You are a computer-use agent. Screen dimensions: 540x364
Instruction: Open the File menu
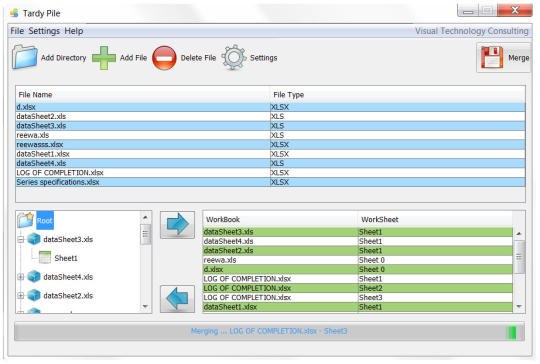point(17,31)
